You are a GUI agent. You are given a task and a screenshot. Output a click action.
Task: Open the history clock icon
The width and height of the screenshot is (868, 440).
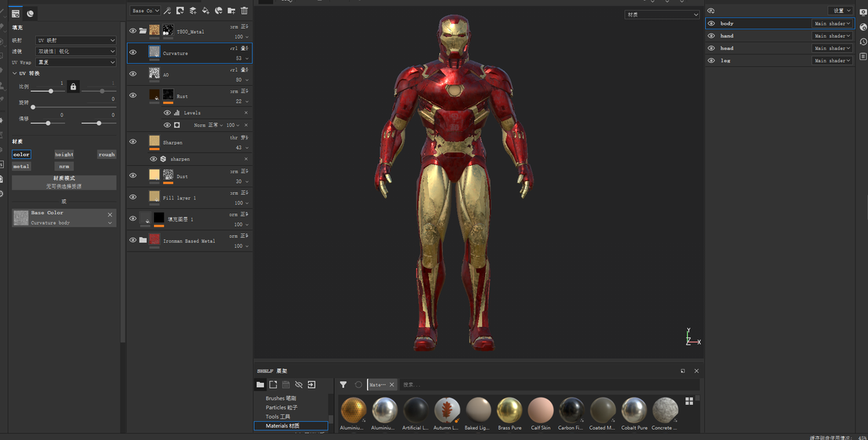(863, 42)
